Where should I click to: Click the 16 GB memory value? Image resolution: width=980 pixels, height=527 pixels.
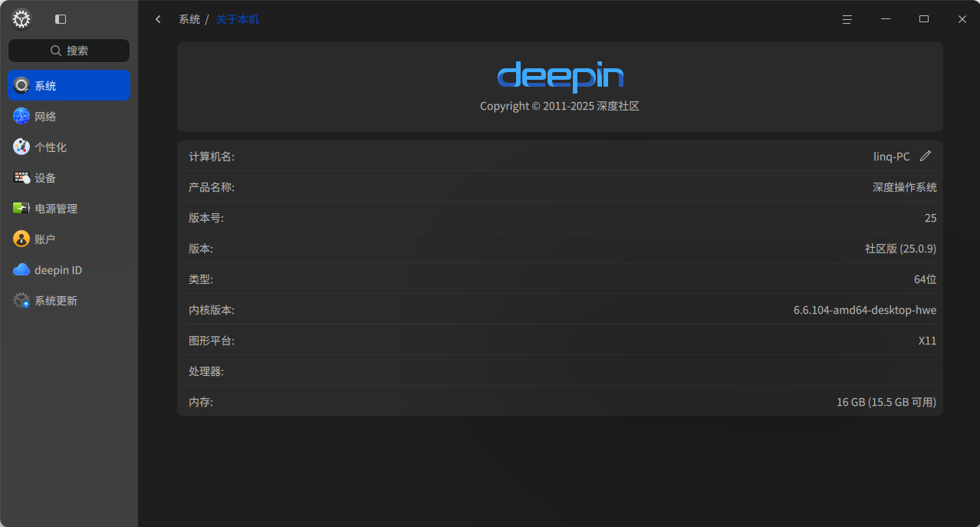coord(886,402)
